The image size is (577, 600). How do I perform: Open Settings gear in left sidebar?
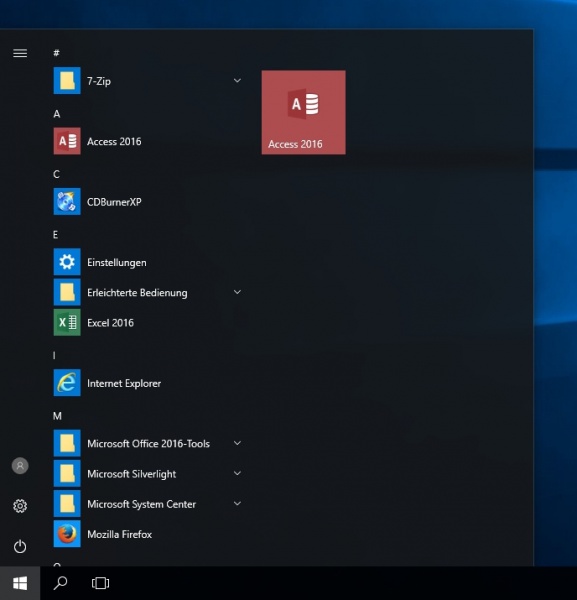click(x=20, y=506)
